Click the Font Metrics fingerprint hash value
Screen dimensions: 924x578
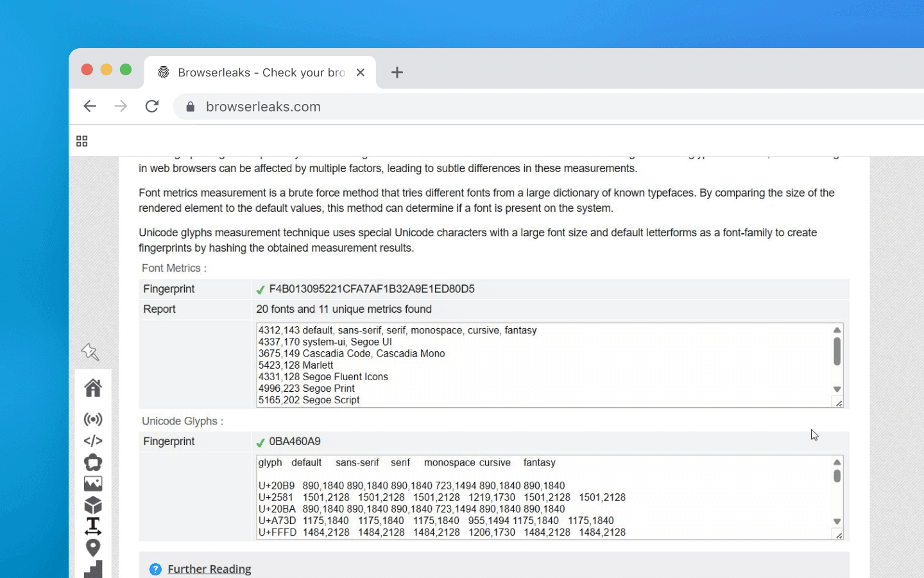(372, 289)
